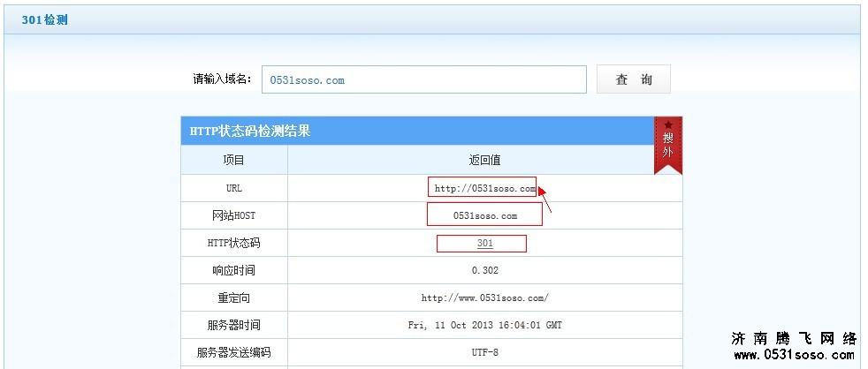This screenshot has width=868, height=369.
Task: Select the 重定向 row label
Action: (233, 297)
